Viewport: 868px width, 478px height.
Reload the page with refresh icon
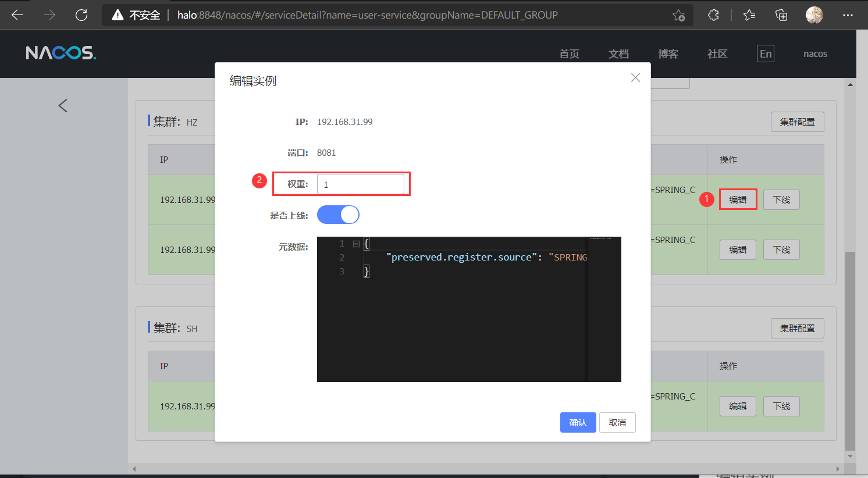click(x=81, y=15)
